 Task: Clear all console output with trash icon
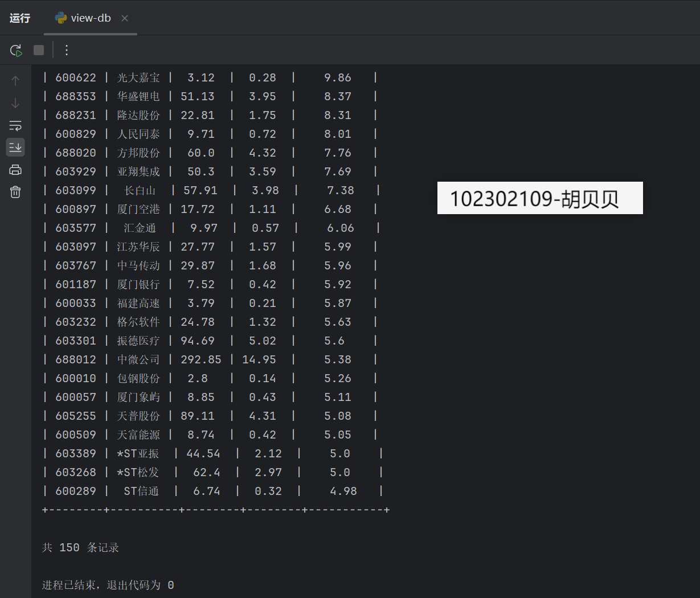pyautogui.click(x=15, y=192)
